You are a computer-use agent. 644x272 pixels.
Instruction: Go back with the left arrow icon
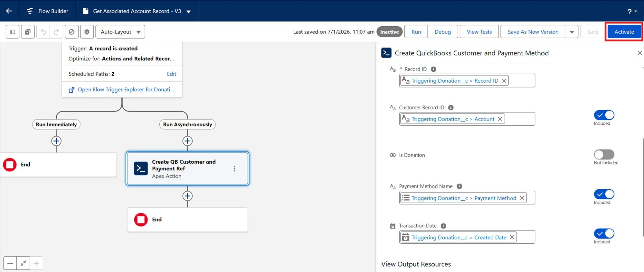(x=9, y=11)
